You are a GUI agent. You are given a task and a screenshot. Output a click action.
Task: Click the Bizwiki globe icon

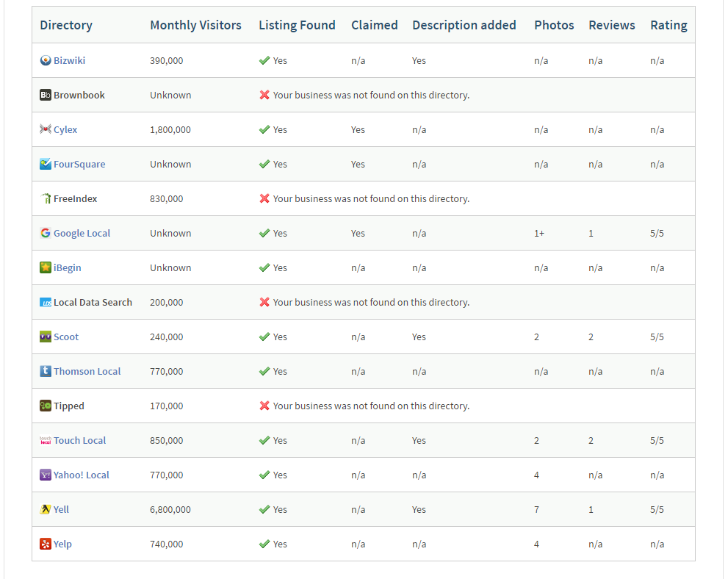[x=45, y=60]
